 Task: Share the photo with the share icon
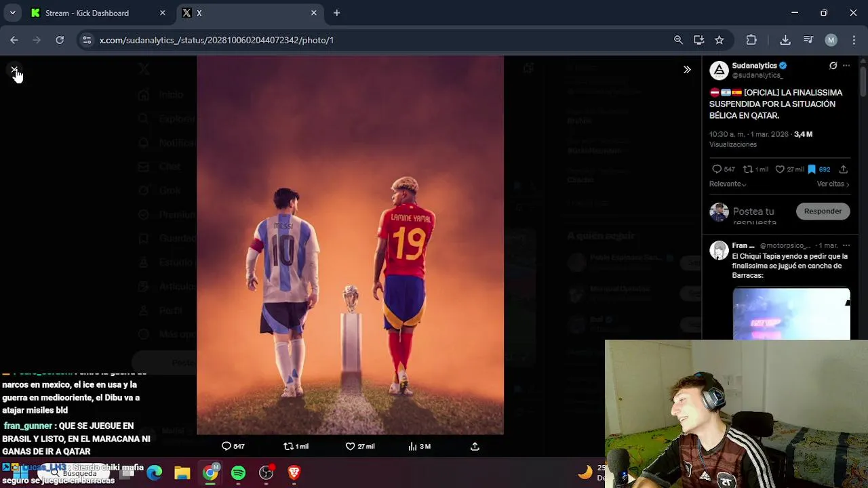[475, 446]
